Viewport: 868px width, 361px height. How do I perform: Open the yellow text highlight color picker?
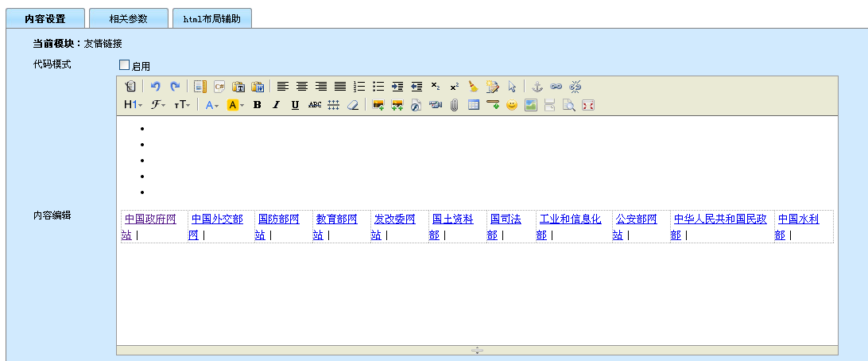pyautogui.click(x=235, y=104)
